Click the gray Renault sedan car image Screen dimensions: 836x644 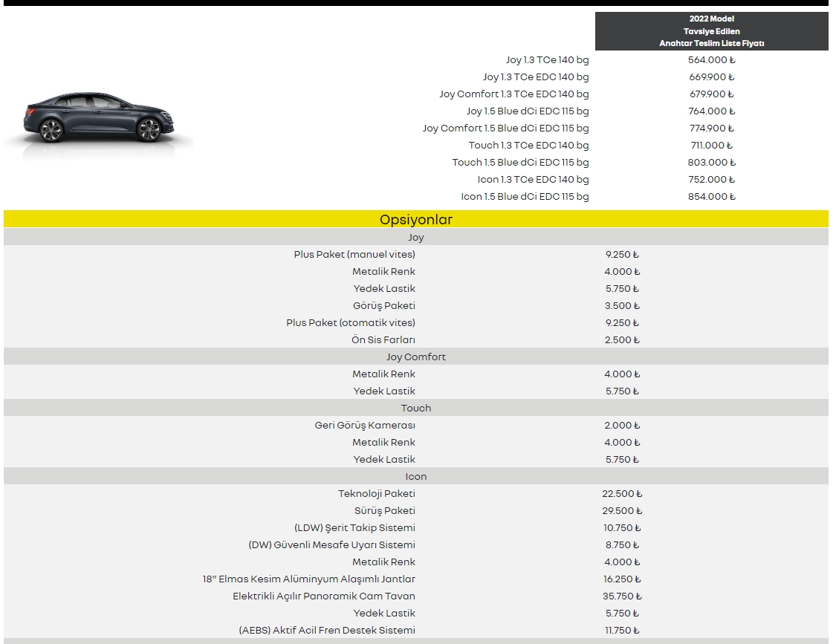98,119
